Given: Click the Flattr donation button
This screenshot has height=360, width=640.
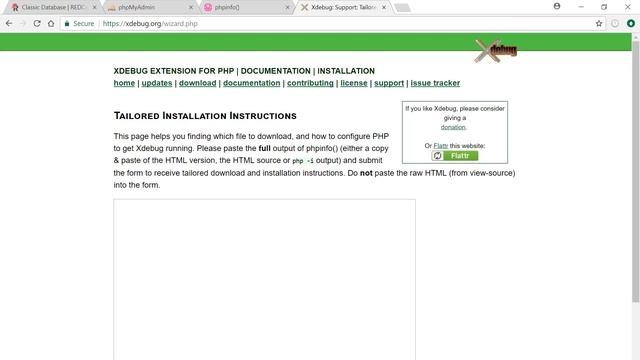Looking at the screenshot, I should coord(455,156).
